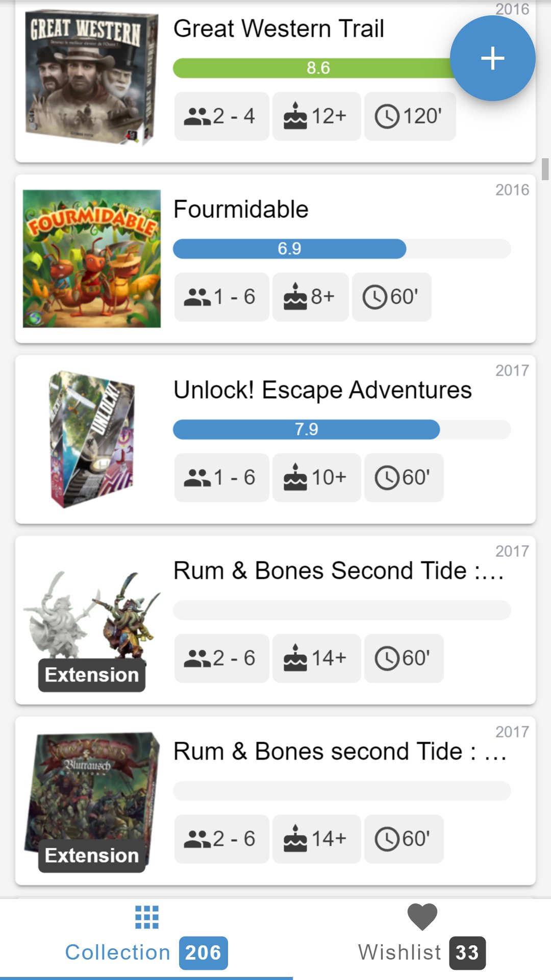The image size is (551, 980).
Task: Tap the Great Western Trail players icon
Action: [197, 116]
